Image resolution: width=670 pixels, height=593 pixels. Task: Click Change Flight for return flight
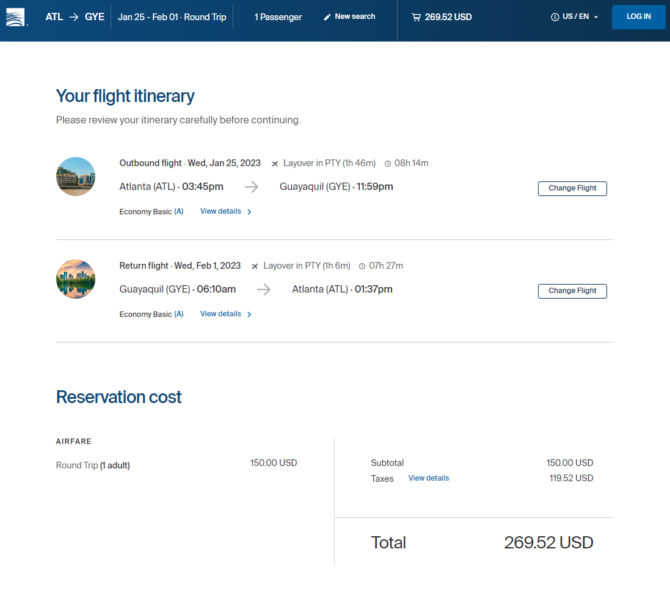coord(572,291)
